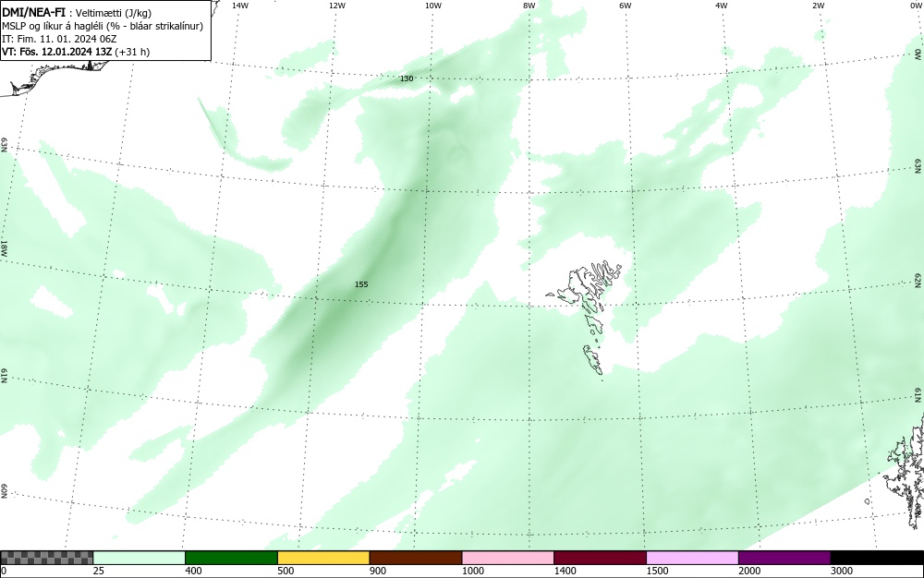Image resolution: width=924 pixels, height=578 pixels.
Task: Click the 14W longitude label
Action: [x=240, y=6]
